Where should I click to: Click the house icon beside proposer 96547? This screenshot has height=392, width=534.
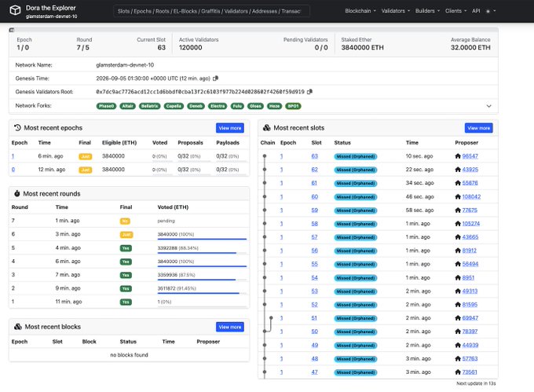[x=458, y=156]
